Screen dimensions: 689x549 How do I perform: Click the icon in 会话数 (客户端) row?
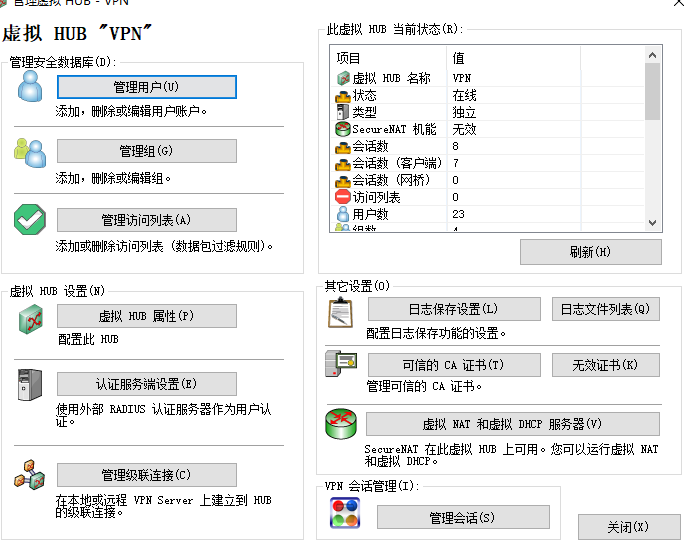(x=343, y=164)
